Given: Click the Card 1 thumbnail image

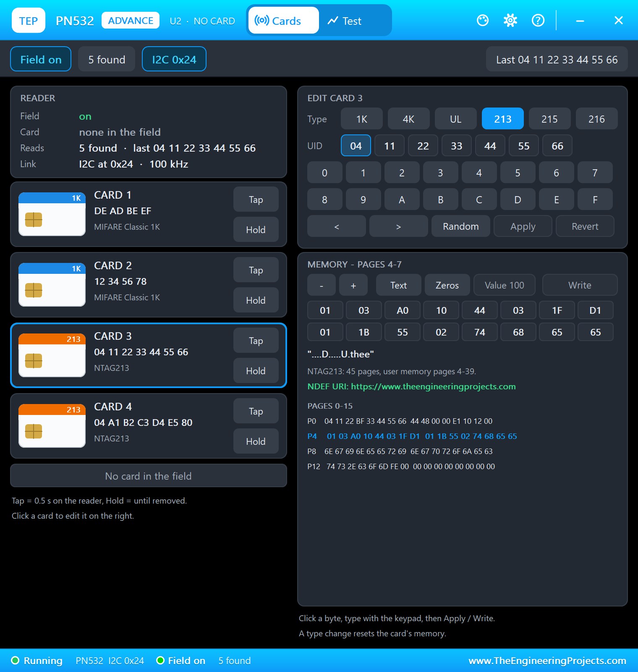Looking at the screenshot, I should tap(52, 214).
